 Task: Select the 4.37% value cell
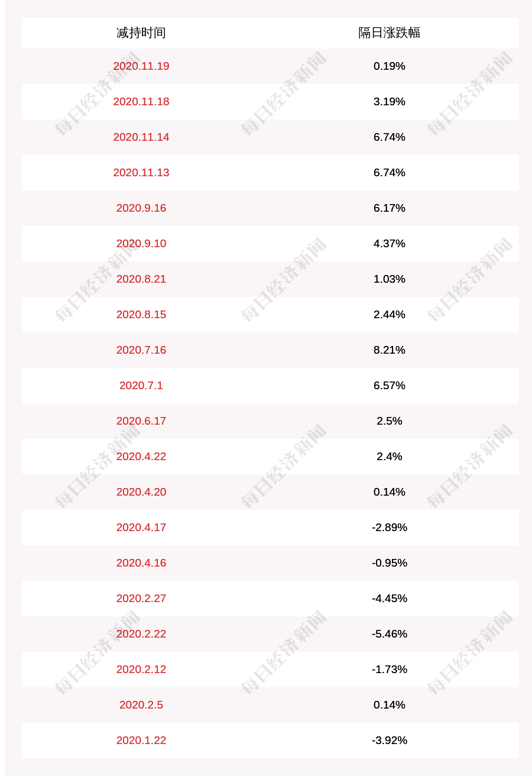tap(389, 243)
